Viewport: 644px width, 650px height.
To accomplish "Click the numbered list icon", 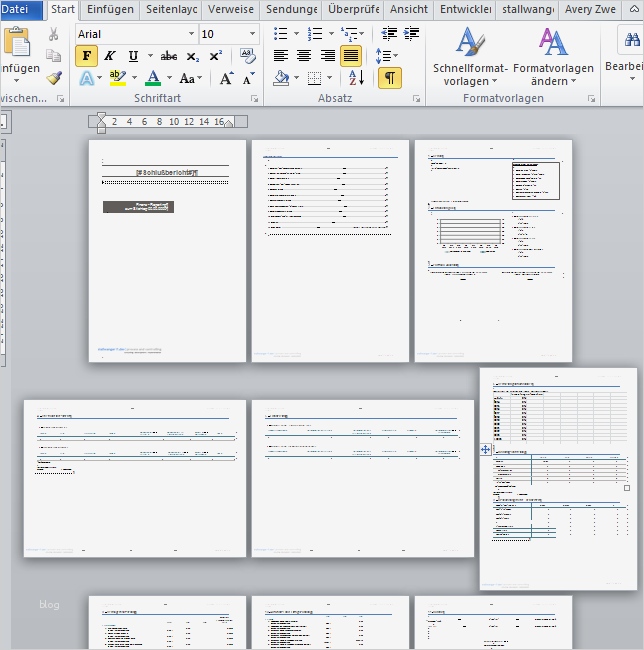I will pyautogui.click(x=315, y=34).
